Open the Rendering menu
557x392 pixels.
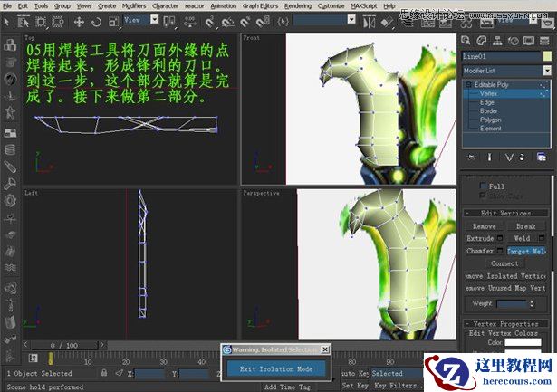pos(298,6)
